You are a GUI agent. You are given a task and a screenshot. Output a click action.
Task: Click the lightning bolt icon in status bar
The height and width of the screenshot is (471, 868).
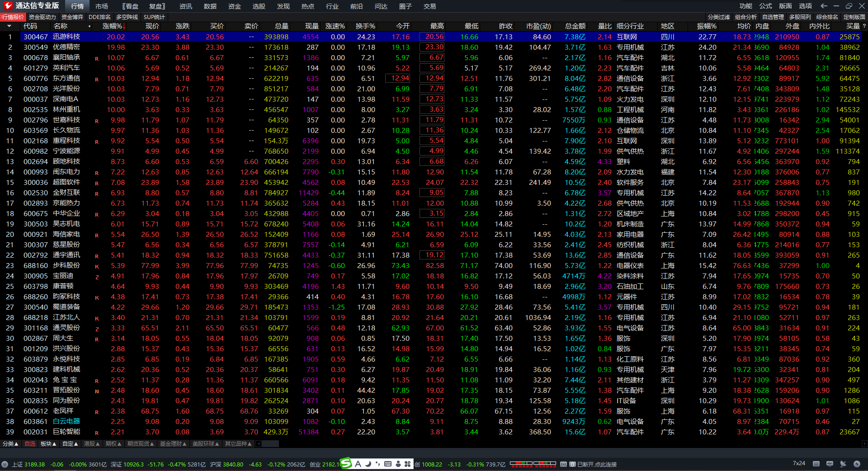pyautogui.click(x=857, y=464)
